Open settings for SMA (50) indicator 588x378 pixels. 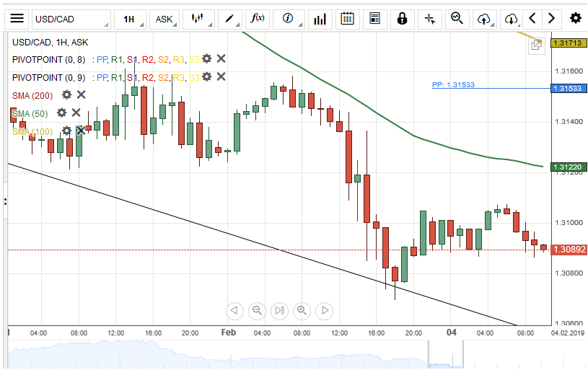pos(62,113)
